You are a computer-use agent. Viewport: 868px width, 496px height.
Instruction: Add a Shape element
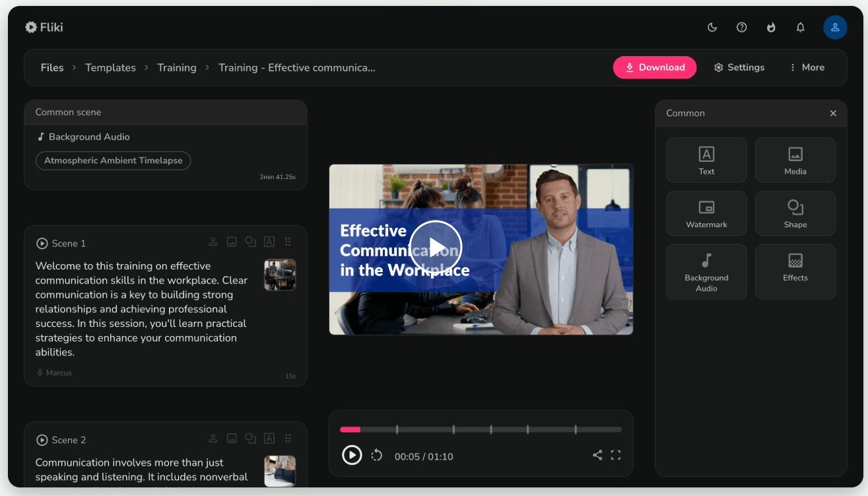[795, 213]
